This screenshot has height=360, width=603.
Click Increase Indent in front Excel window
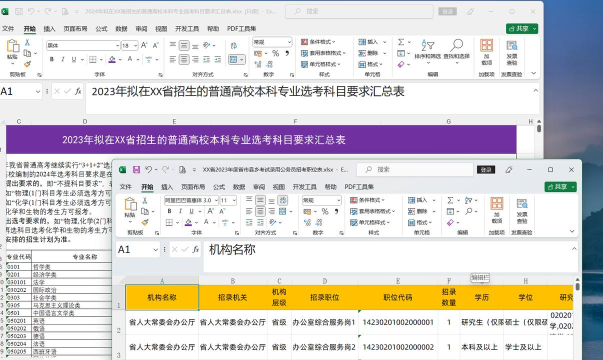coord(260,222)
